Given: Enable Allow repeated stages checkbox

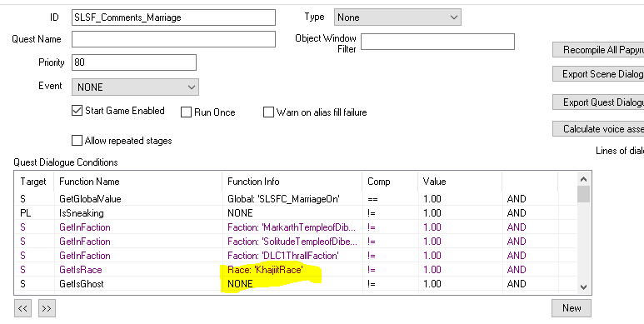Looking at the screenshot, I should point(77,141).
